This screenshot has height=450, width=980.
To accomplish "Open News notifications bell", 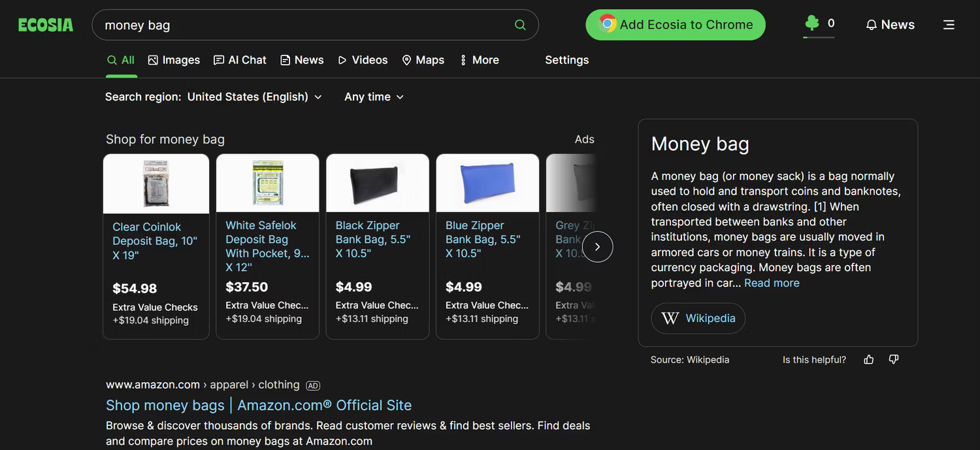I will click(x=890, y=25).
